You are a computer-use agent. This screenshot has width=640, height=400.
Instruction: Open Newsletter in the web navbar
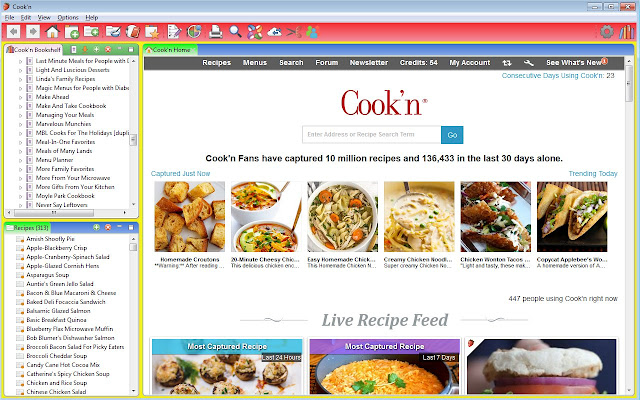369,63
